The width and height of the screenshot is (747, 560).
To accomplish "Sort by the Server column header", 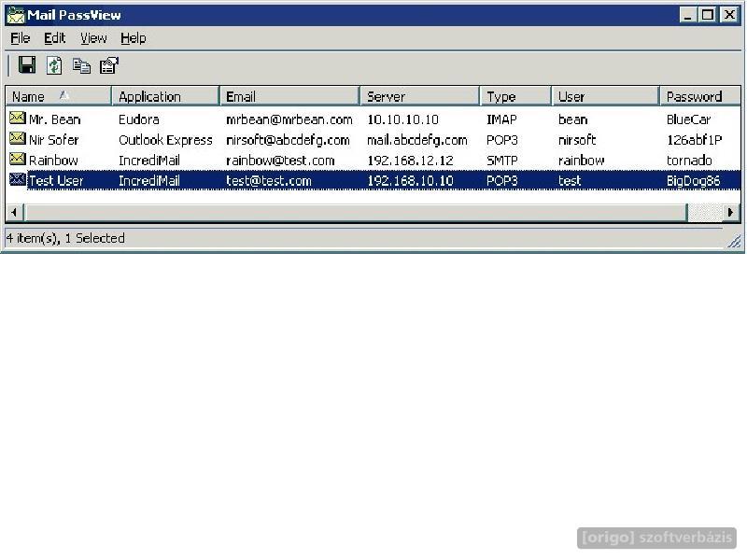I will (419, 96).
